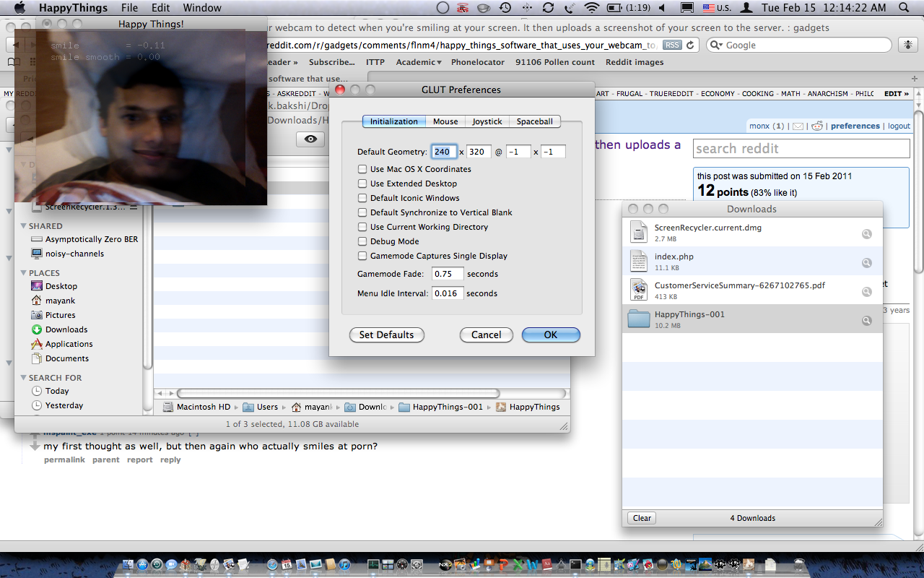
Task: Check Default Synchronize to Vertical Blank
Action: (362, 212)
